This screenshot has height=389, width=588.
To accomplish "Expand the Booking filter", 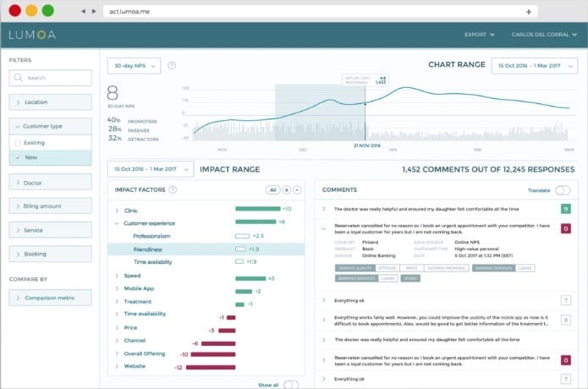I will (x=50, y=254).
